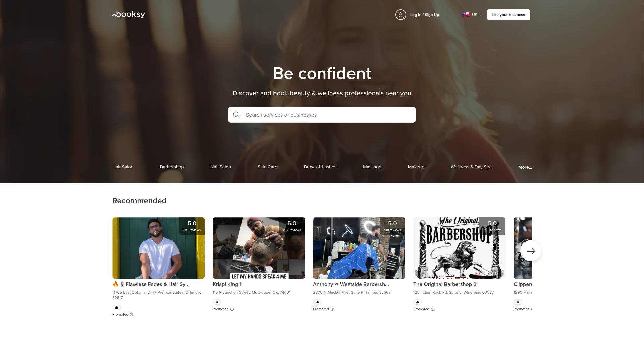This screenshot has height=362, width=644.
Task: Click address 115 N Junction Street, Muskogee
Action: pyautogui.click(x=252, y=292)
